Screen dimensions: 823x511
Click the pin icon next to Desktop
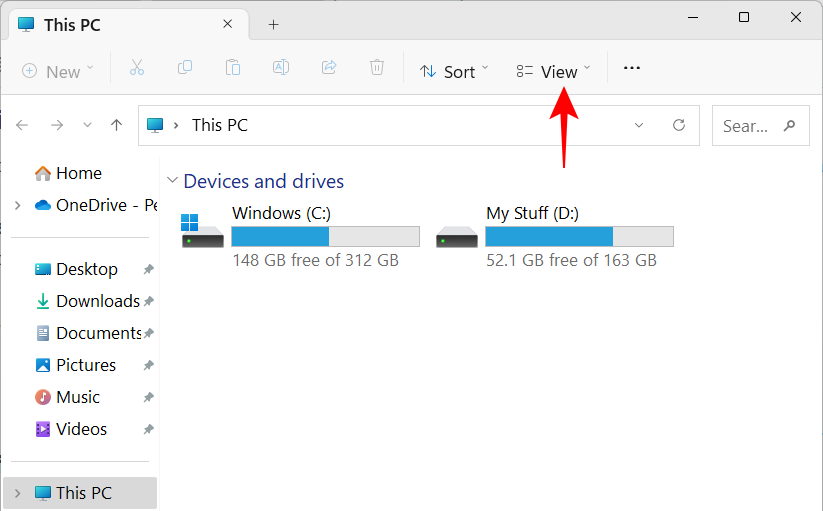coord(149,269)
